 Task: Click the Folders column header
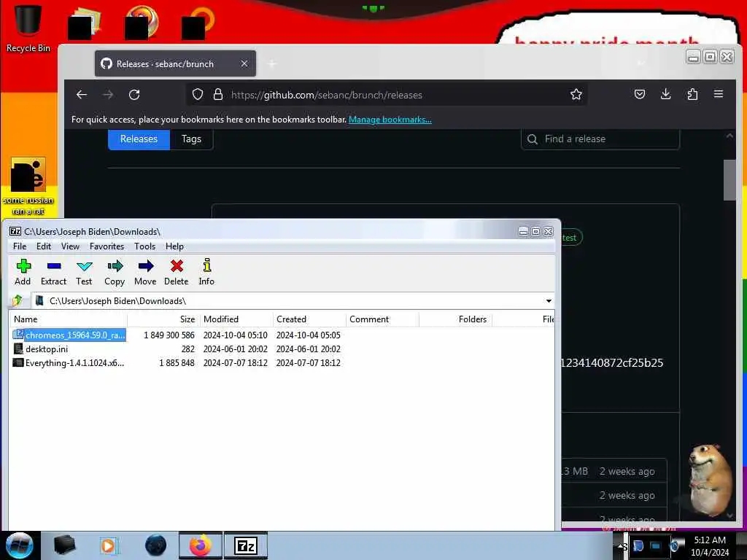click(455, 319)
